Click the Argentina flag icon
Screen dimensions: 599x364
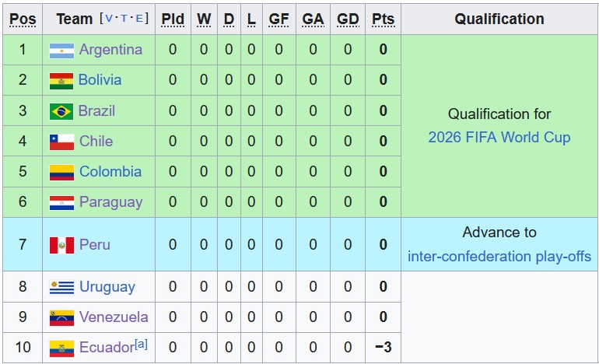click(x=61, y=51)
